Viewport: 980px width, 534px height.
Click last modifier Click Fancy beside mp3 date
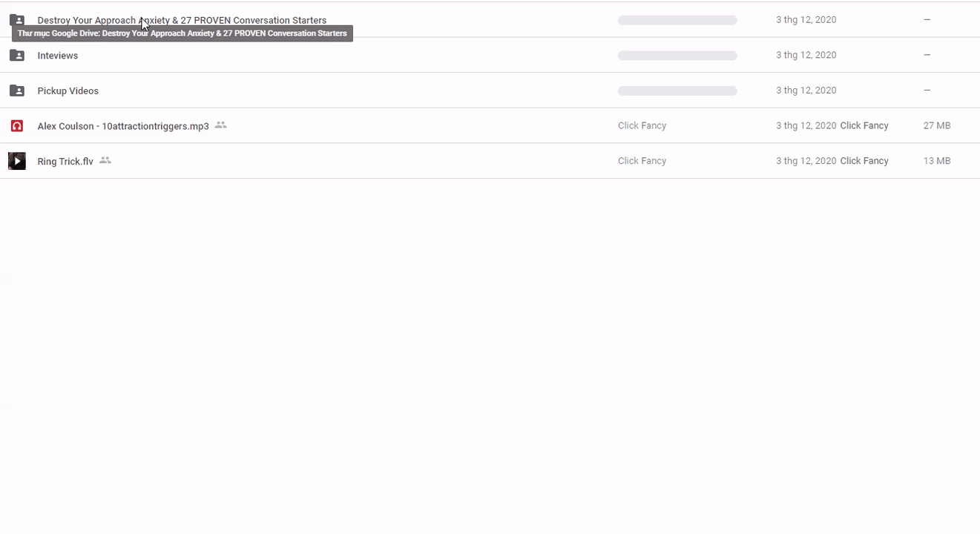[864, 125]
